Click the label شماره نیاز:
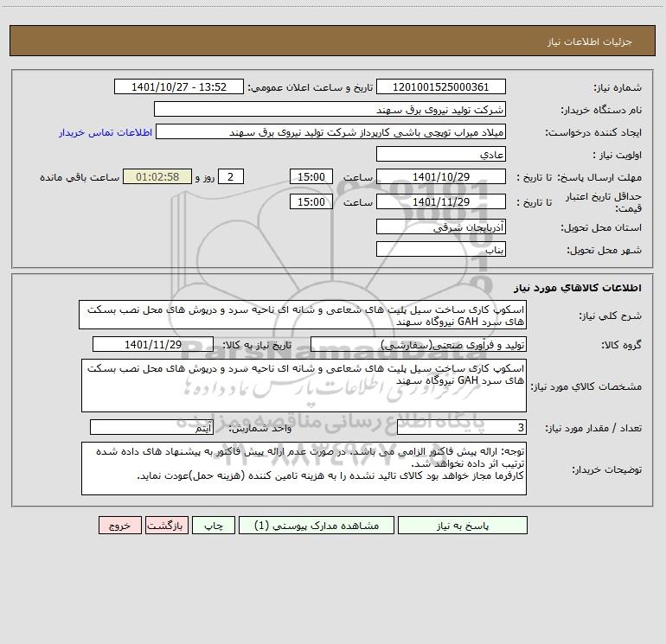666x644 pixels. (x=618, y=88)
